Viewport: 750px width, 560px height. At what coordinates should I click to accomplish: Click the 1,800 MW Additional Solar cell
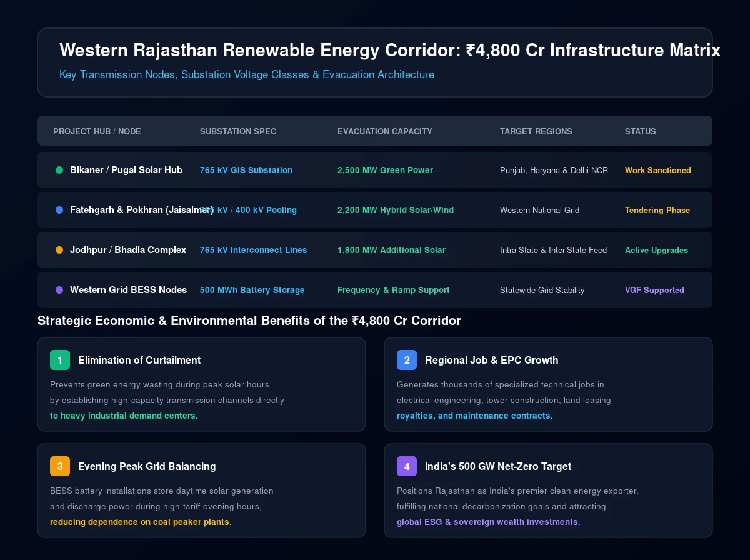[391, 250]
